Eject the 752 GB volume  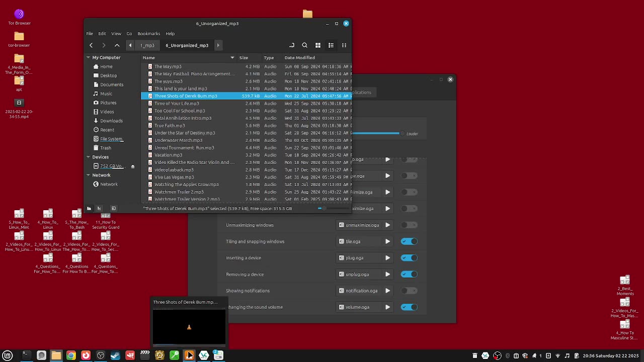(133, 166)
